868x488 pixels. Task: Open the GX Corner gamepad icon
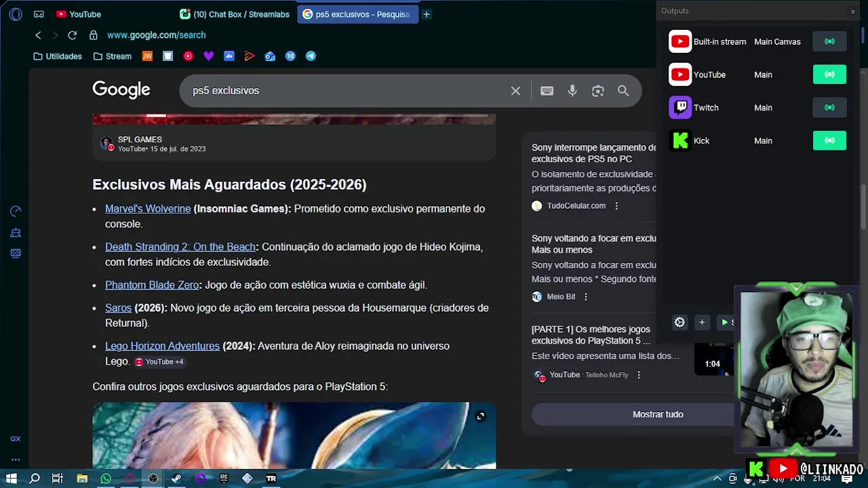39,14
